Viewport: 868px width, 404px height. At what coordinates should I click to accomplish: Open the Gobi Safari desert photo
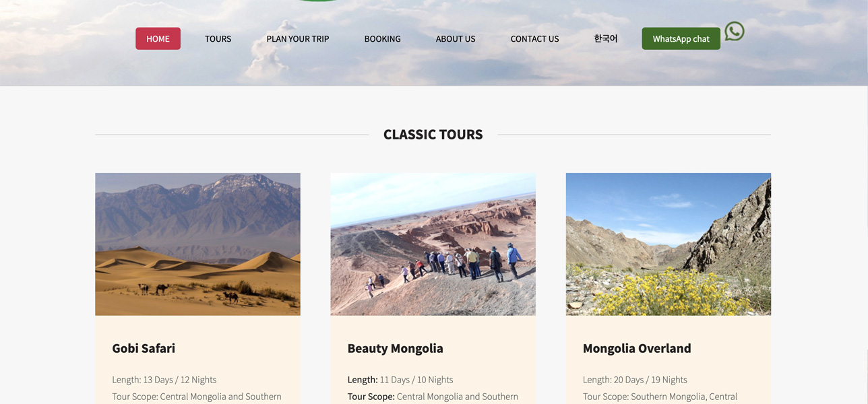pos(197,244)
